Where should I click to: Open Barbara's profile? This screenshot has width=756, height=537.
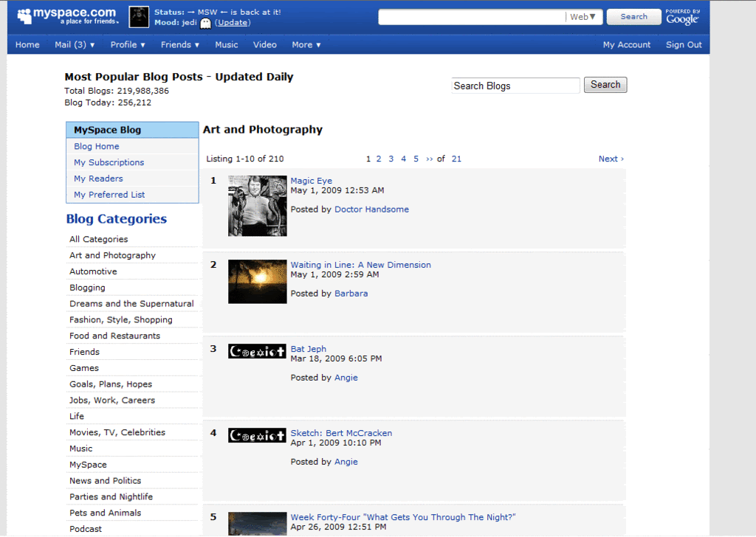pyautogui.click(x=351, y=294)
